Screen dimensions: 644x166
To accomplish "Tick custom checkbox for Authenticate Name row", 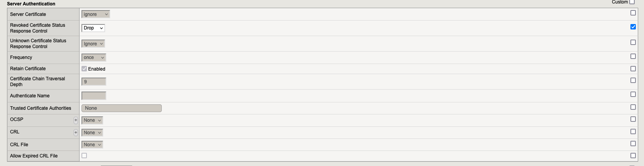I will (633, 94).
